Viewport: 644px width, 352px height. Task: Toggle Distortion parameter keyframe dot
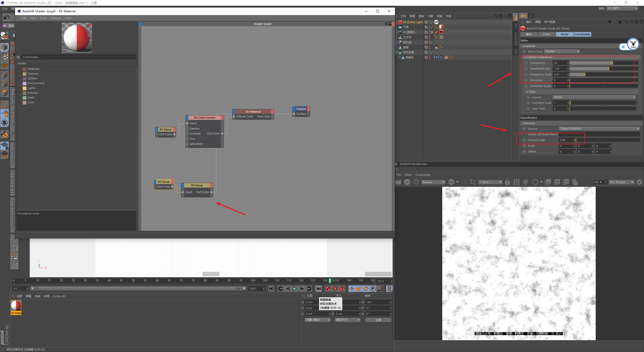click(526, 80)
